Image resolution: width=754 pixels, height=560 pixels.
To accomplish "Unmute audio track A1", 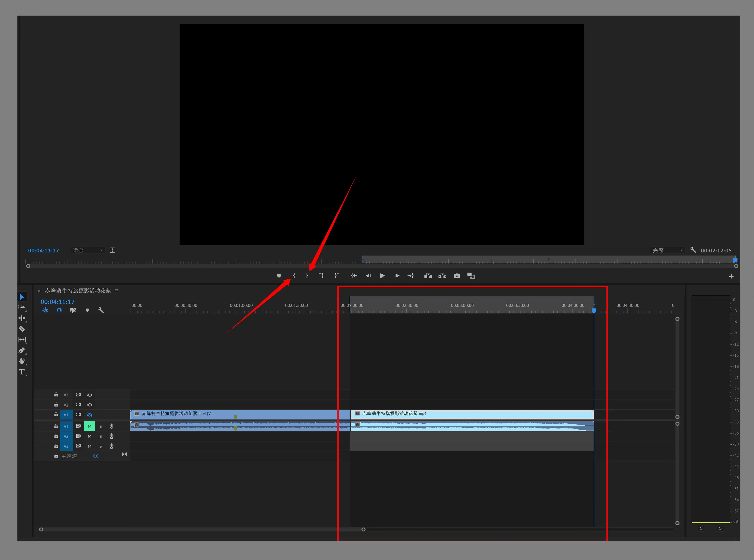I will click(x=90, y=426).
